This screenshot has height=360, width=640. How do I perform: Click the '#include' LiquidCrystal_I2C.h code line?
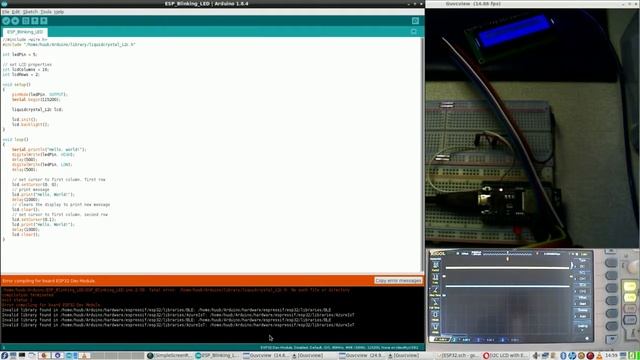click(x=69, y=44)
